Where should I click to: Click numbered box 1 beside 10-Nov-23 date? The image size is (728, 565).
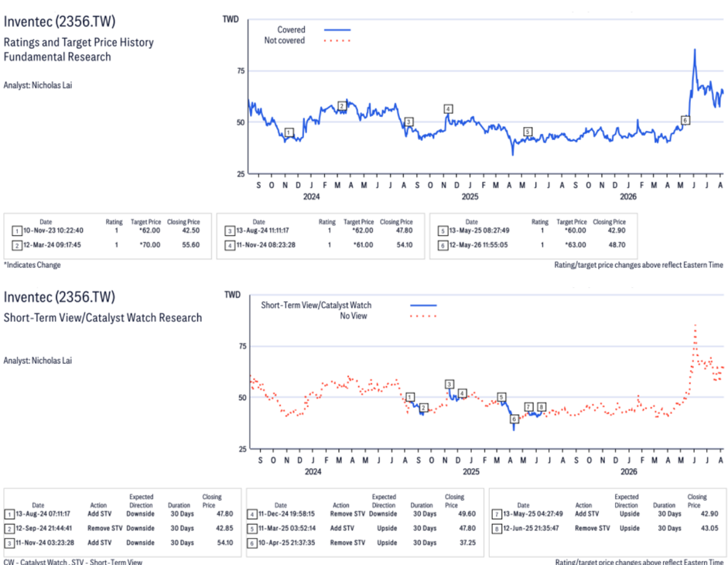[17, 231]
